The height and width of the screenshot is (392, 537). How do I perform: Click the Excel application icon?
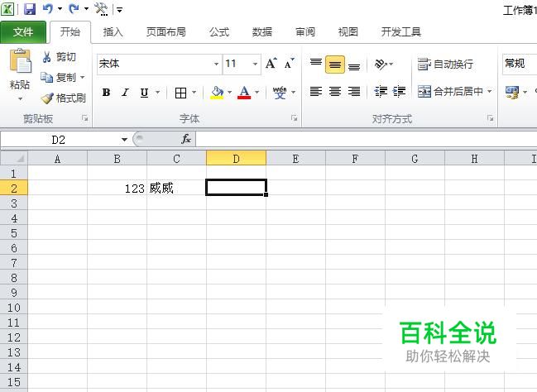tap(7, 9)
